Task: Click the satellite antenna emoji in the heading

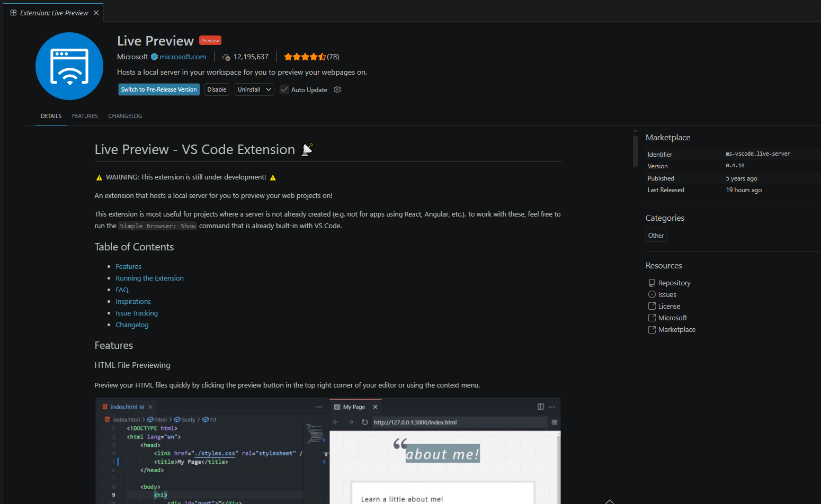Action: click(x=307, y=150)
